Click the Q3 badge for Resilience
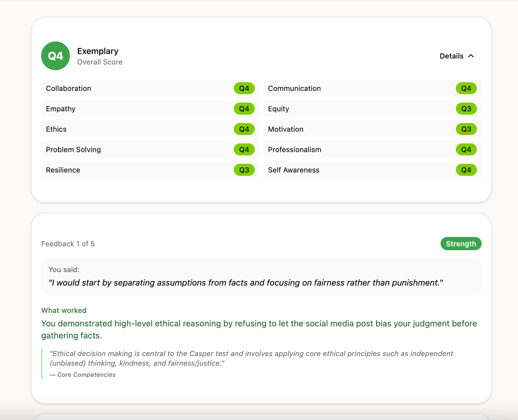 (244, 170)
